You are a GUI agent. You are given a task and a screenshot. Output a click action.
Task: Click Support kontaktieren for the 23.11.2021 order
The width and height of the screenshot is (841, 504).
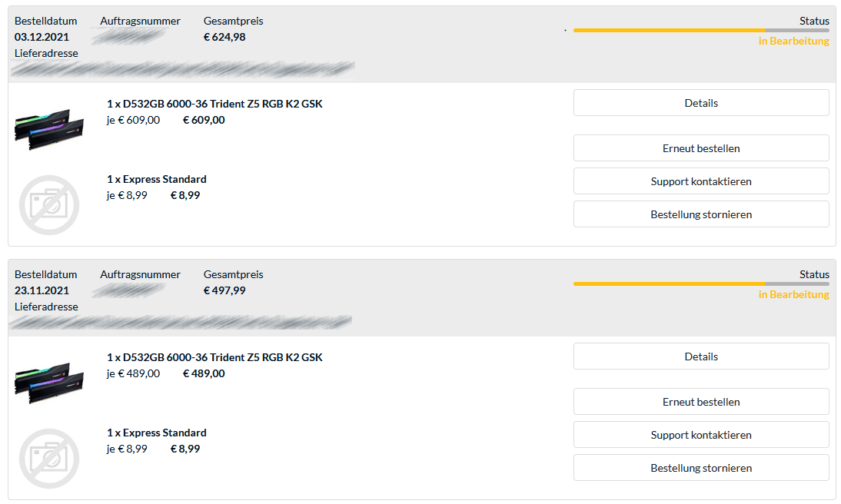(701, 435)
